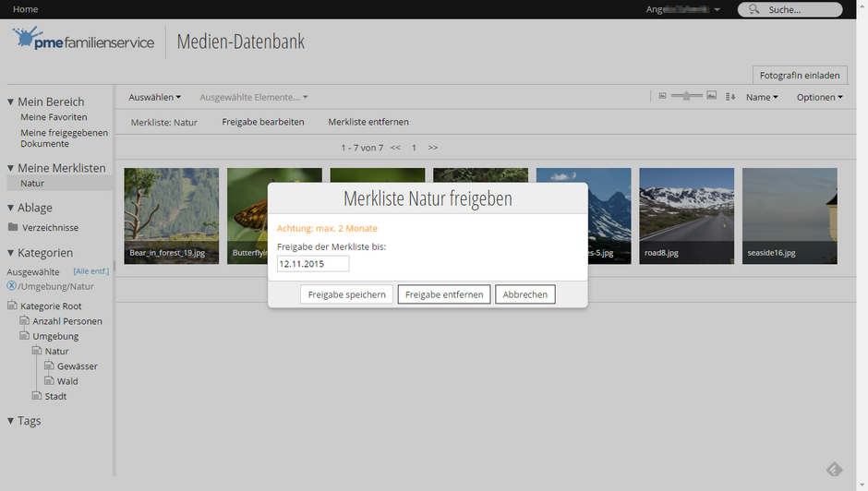The width and height of the screenshot is (868, 491).
Task: Collapse the Mein Bereich section
Action: (x=10, y=102)
